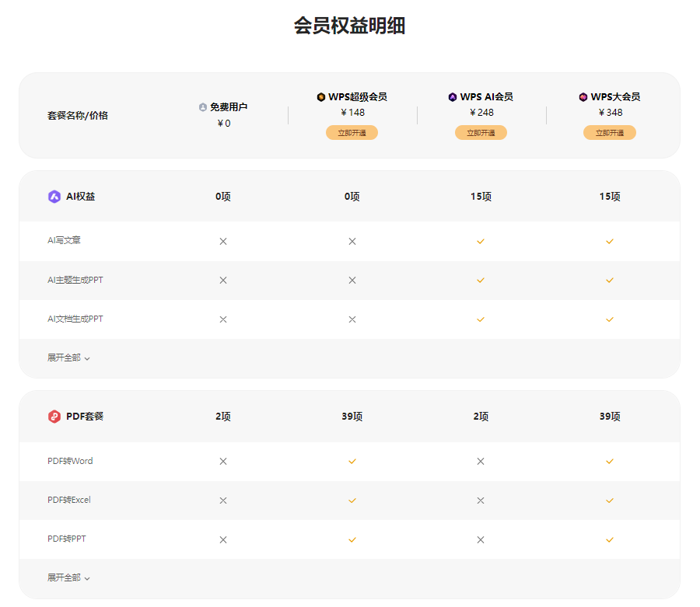Click 2项 under WPS AI会员 in PDF套餐
The height and width of the screenshot is (607, 700).
tap(481, 416)
